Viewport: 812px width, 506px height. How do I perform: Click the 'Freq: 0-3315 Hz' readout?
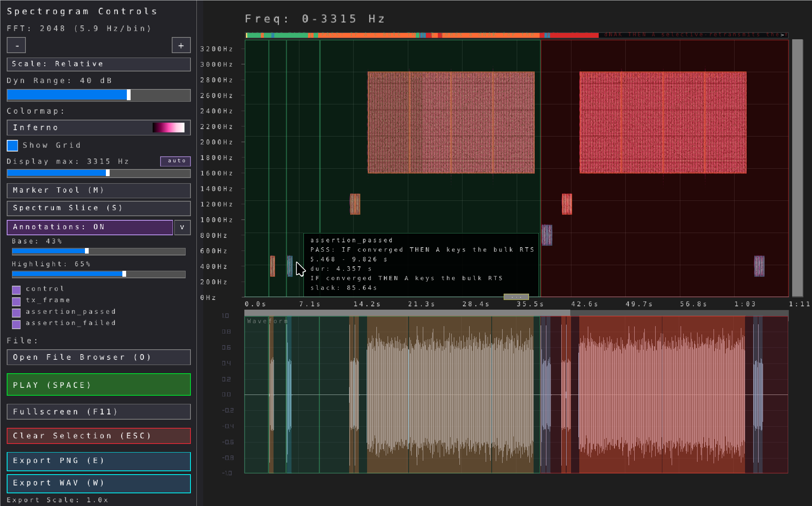click(x=315, y=19)
